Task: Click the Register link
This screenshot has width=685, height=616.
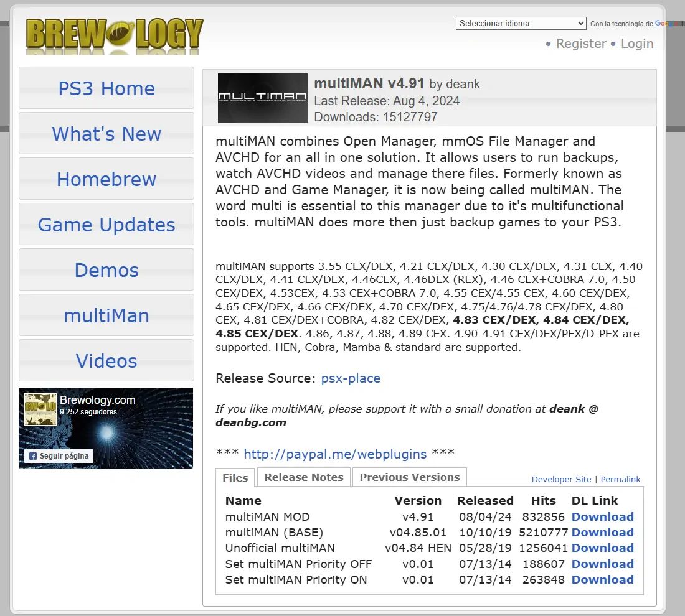Action: pyautogui.click(x=581, y=44)
